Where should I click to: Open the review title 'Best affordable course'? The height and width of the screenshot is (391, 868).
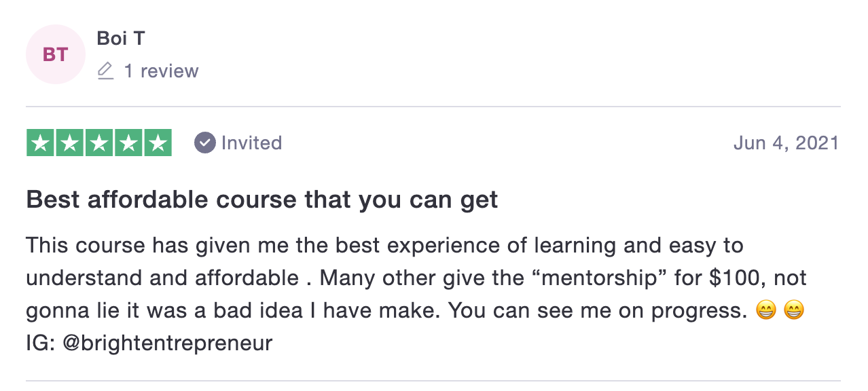(262, 200)
